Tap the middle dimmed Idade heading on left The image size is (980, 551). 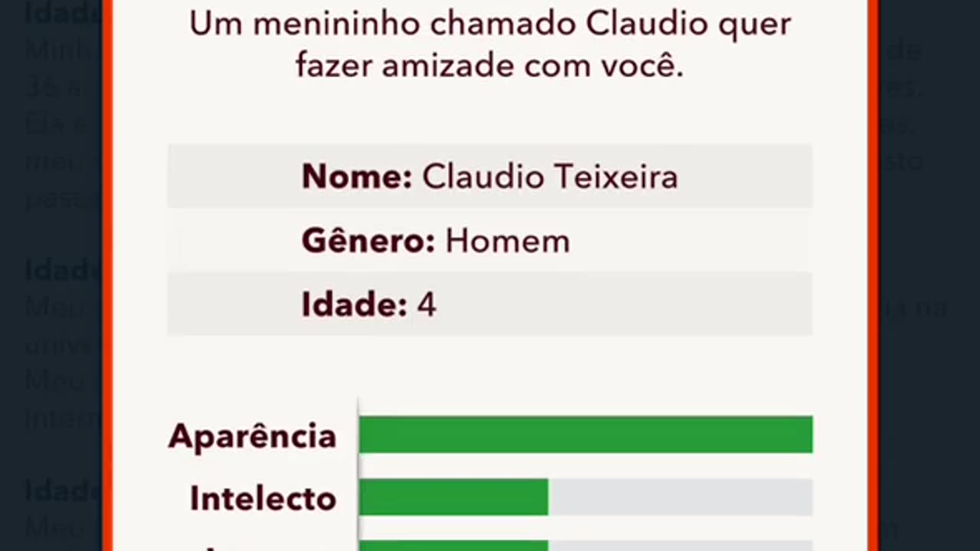(x=63, y=269)
